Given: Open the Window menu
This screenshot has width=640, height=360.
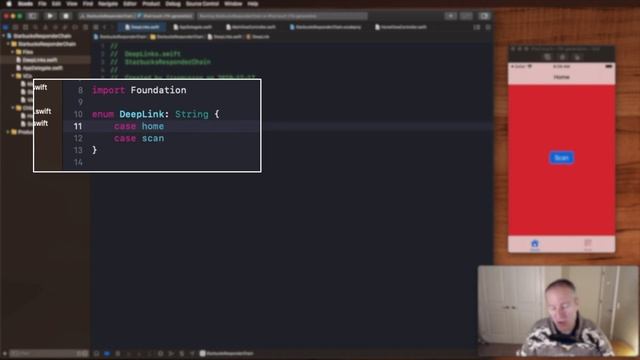Looking at the screenshot, I should click(233, 4).
